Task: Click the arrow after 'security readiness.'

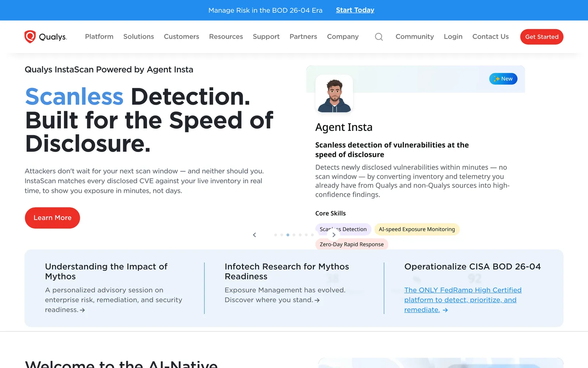Action: pyautogui.click(x=82, y=310)
